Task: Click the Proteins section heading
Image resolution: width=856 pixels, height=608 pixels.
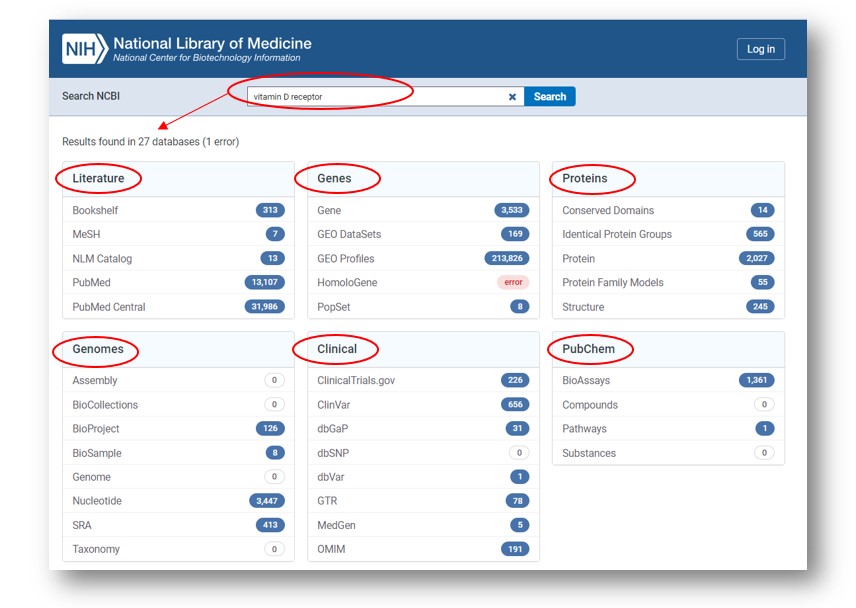Action: tap(585, 178)
